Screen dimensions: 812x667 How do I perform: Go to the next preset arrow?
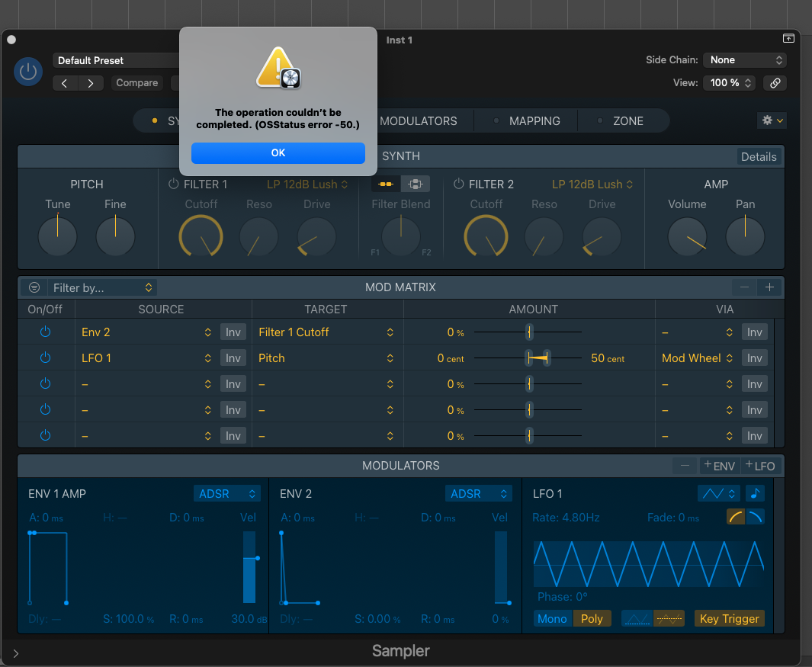tap(91, 83)
